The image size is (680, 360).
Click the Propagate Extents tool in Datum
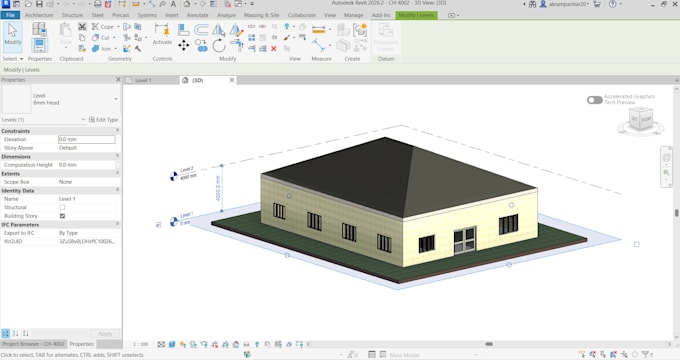click(386, 36)
